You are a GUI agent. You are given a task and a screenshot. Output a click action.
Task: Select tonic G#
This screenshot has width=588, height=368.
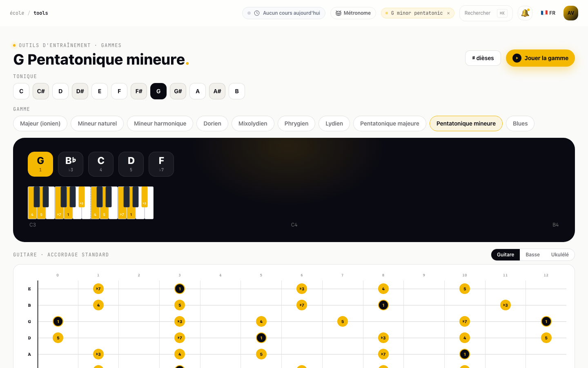[x=178, y=91]
